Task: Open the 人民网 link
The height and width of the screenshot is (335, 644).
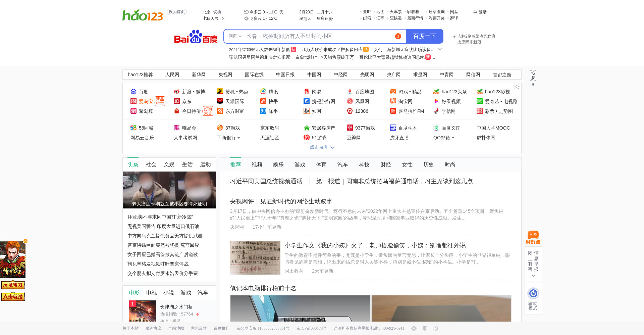Action: [x=172, y=75]
